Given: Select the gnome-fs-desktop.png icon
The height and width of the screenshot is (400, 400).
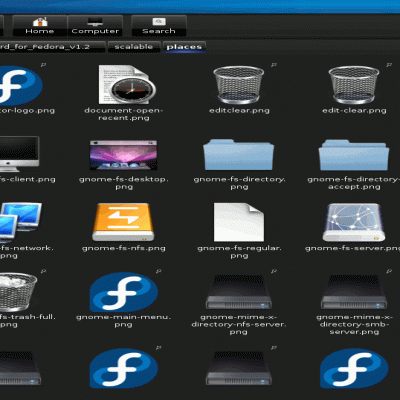Looking at the screenshot, I should click(123, 155).
